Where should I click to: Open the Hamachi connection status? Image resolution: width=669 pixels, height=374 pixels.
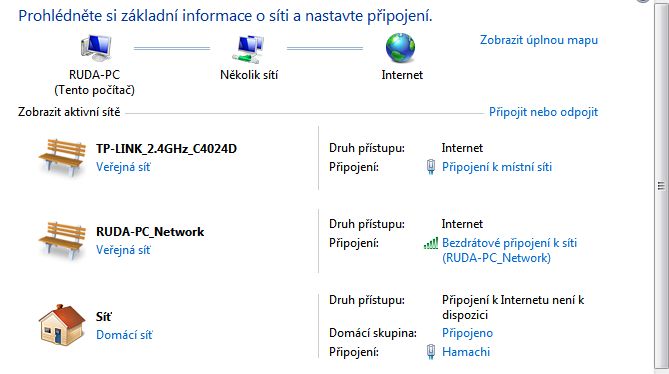click(x=466, y=352)
